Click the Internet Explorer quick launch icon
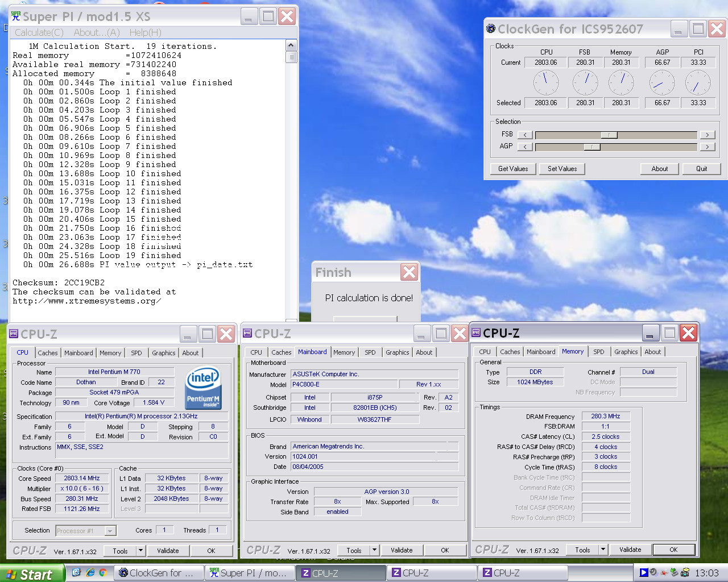Viewport: 728px width, 582px height. click(90, 572)
